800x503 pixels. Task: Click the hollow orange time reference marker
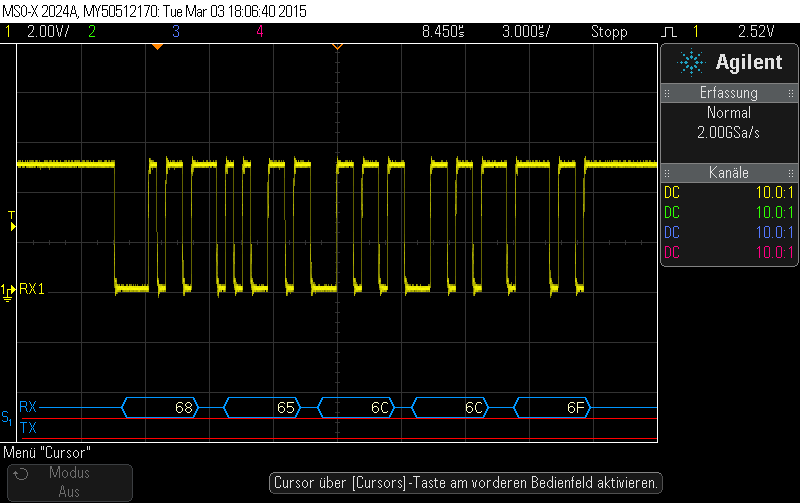coord(337,46)
